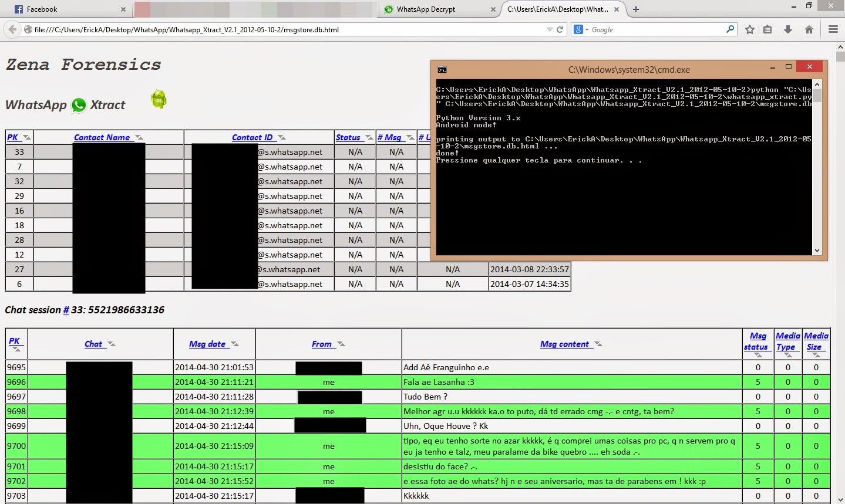The image size is (845, 504).
Task: Sort messages by Media Size
Action: [816, 341]
